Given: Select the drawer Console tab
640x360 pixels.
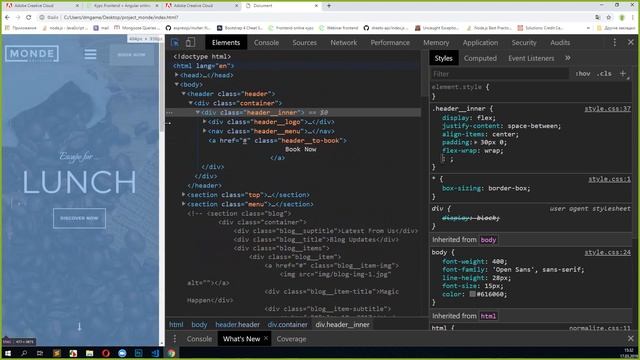Looking at the screenshot, I should 199,339.
